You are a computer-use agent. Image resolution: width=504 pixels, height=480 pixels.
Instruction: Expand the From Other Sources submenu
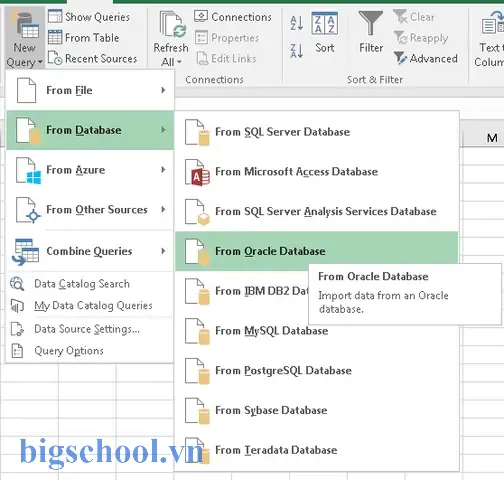(x=90, y=210)
